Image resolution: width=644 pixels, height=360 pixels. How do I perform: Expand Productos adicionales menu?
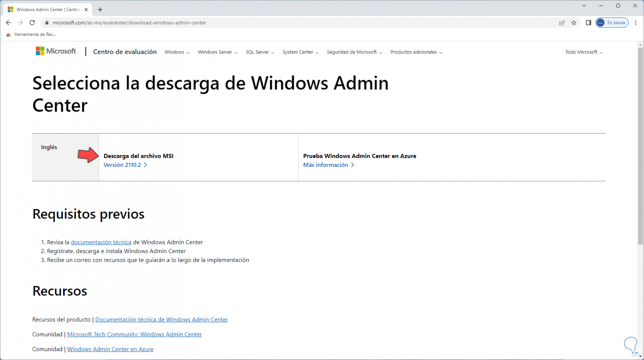tap(416, 52)
